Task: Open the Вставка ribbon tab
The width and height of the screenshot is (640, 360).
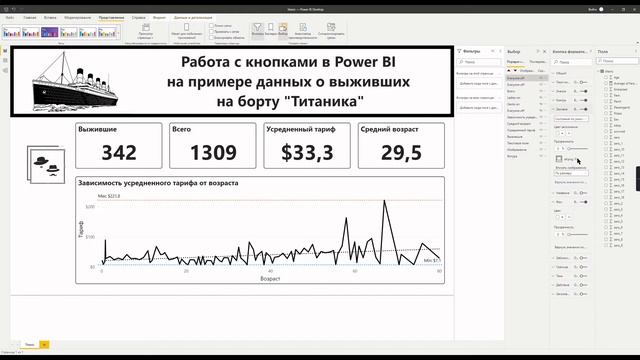Action: [50, 18]
